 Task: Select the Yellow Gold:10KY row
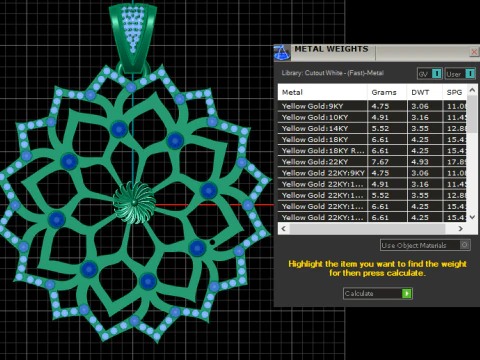(372, 117)
